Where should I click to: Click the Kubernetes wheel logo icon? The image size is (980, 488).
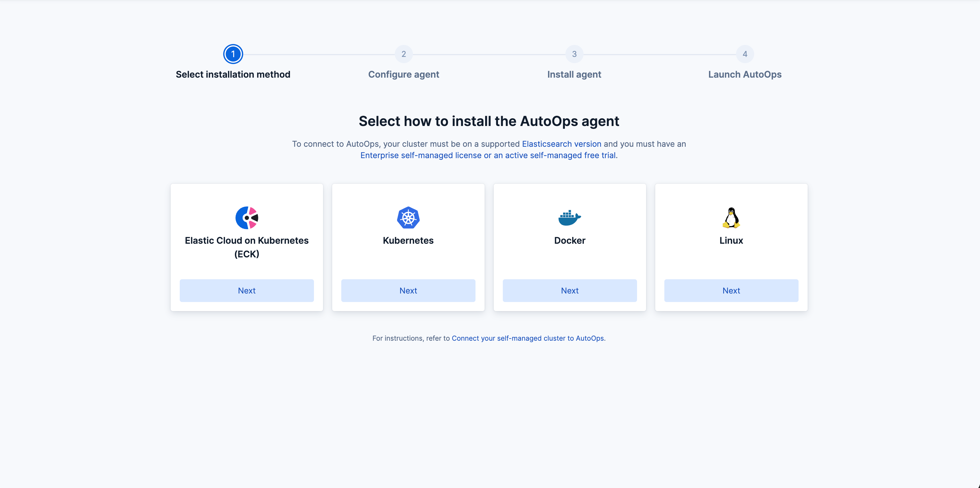coord(408,218)
